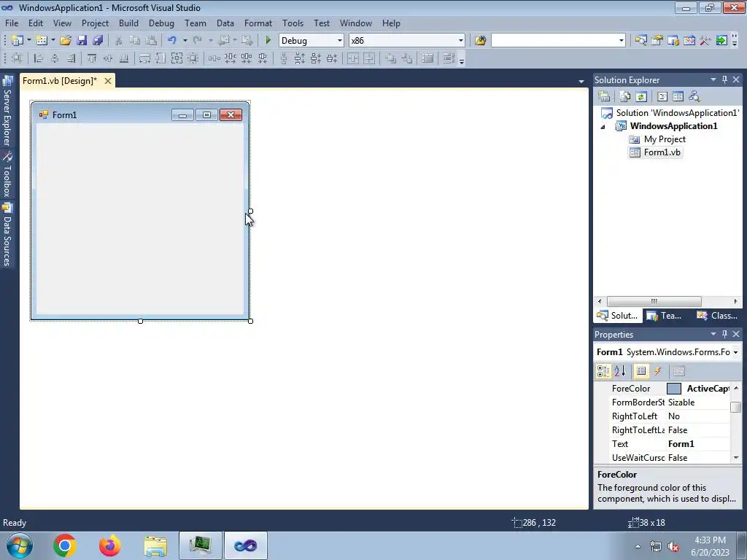Show Events with the lightning bolt icon
Image resolution: width=747 pixels, height=560 pixels.
(657, 371)
